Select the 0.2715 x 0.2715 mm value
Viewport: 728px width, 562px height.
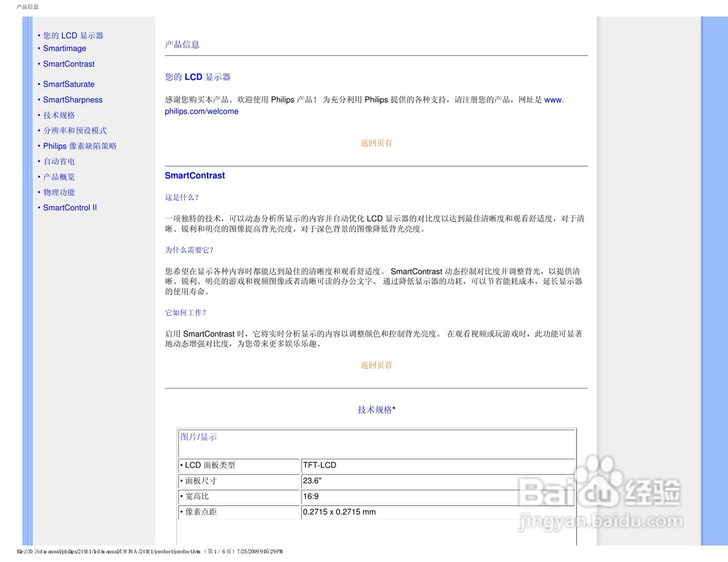pos(339,512)
